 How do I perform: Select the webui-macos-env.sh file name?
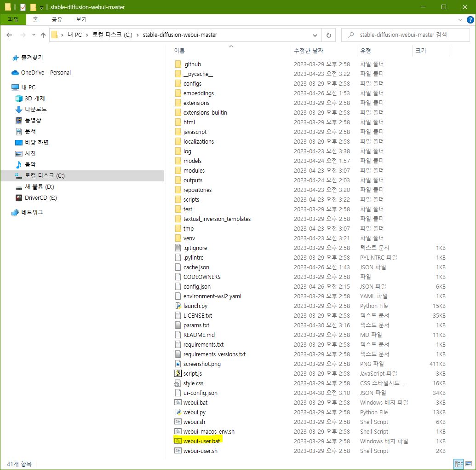pyautogui.click(x=209, y=431)
